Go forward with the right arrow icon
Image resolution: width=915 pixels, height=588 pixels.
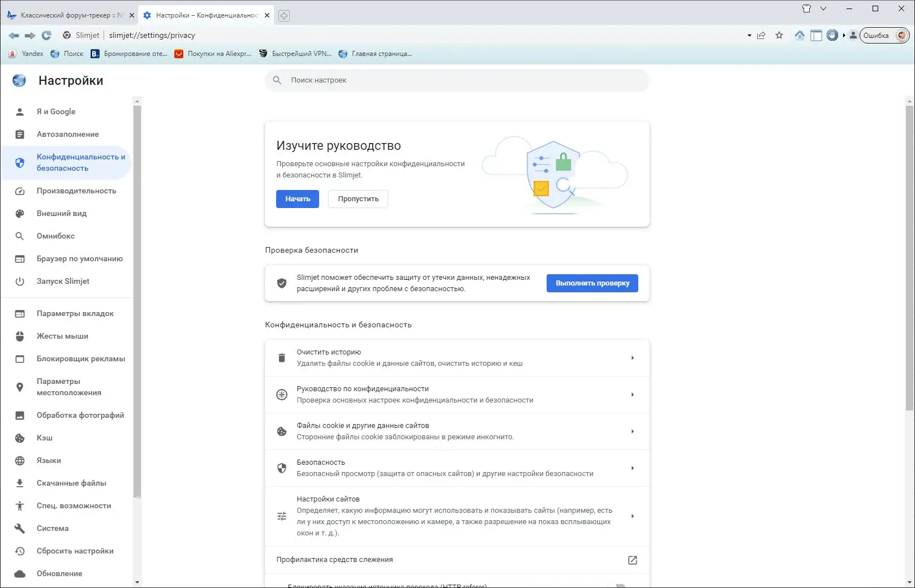coord(30,35)
